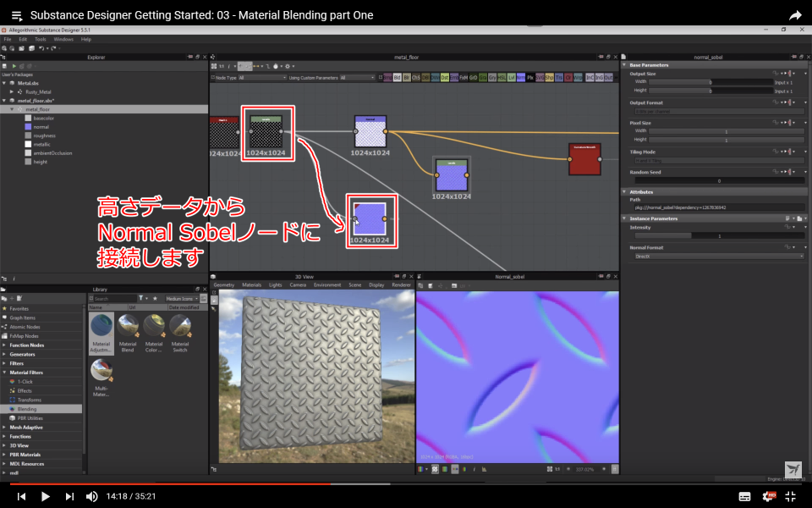This screenshot has height=508, width=812.
Task: Collapse the metal_floor.sbs package
Action: point(4,101)
